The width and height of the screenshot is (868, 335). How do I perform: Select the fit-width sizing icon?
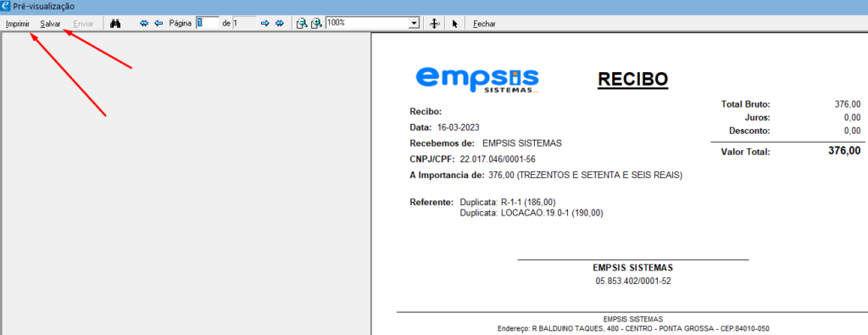[435, 24]
